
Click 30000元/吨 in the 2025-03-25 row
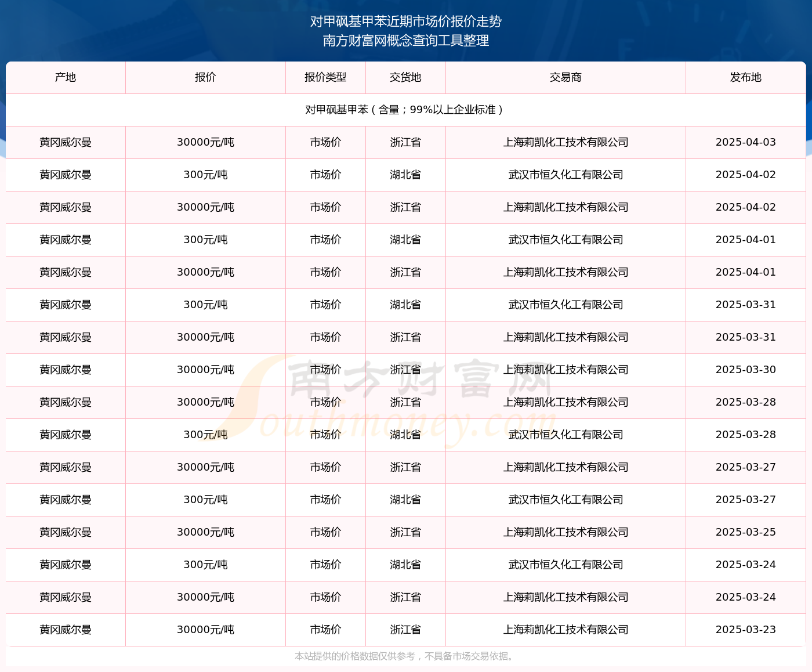tap(205, 532)
